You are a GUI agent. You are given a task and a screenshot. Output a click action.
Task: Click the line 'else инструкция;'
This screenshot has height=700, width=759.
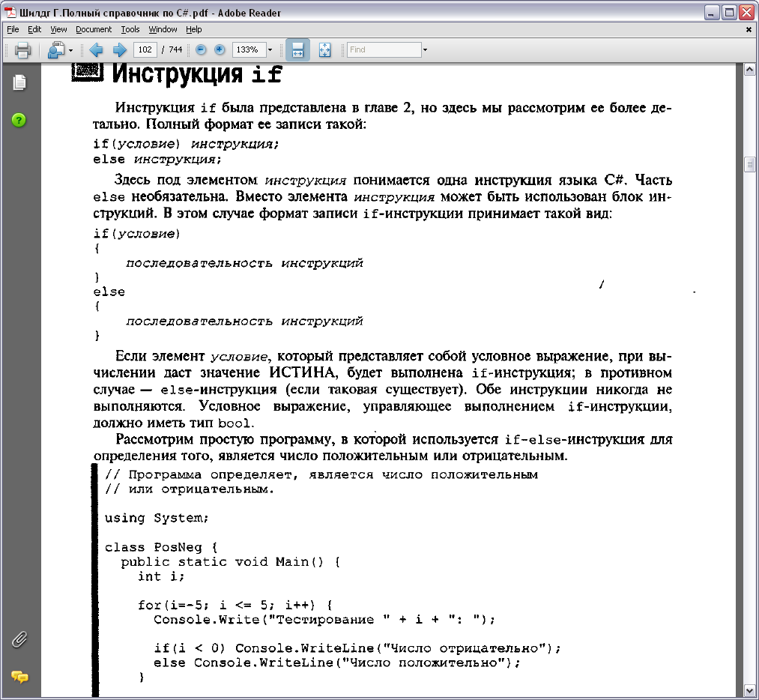[x=157, y=160]
